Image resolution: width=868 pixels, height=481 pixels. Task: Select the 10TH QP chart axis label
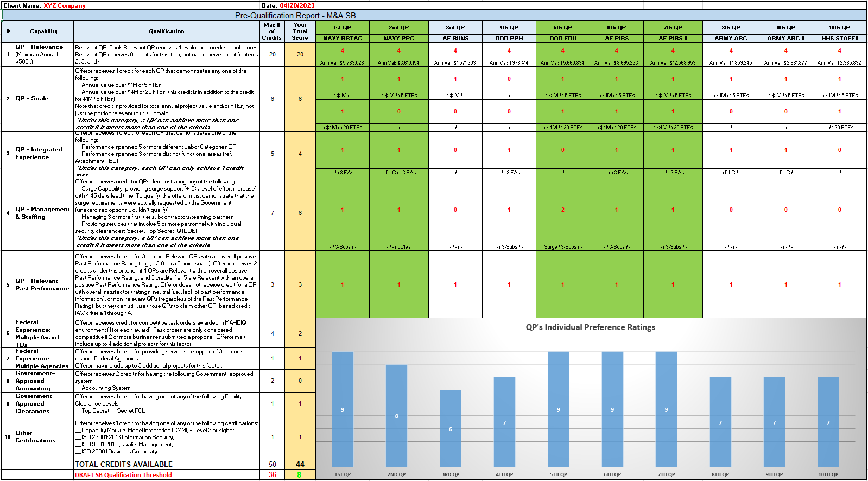pos(828,474)
